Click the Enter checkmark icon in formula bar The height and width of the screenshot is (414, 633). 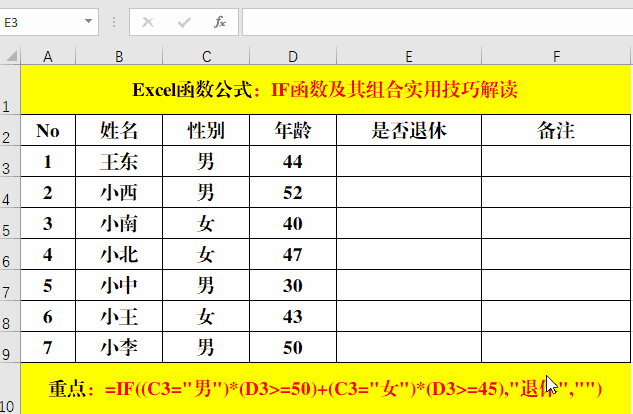pyautogui.click(x=184, y=22)
